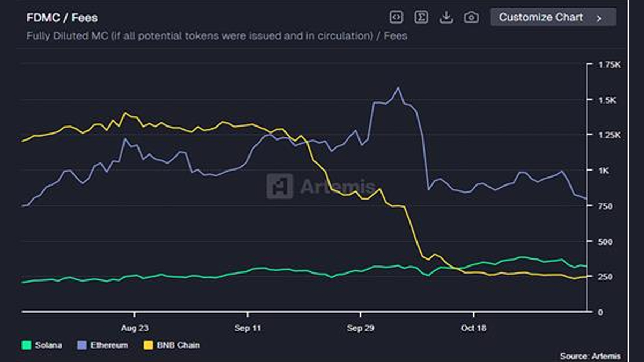Take a chart screenshot with camera icon

pyautogui.click(x=471, y=17)
